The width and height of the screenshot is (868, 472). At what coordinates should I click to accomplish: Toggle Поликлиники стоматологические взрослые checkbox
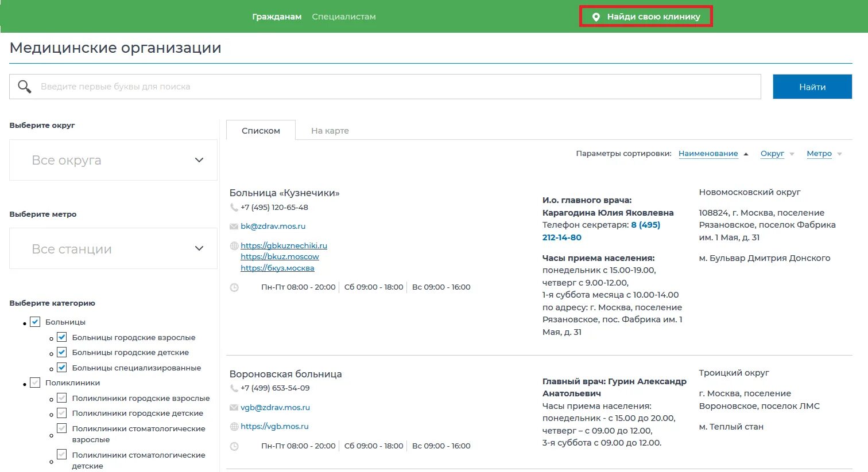(x=62, y=428)
